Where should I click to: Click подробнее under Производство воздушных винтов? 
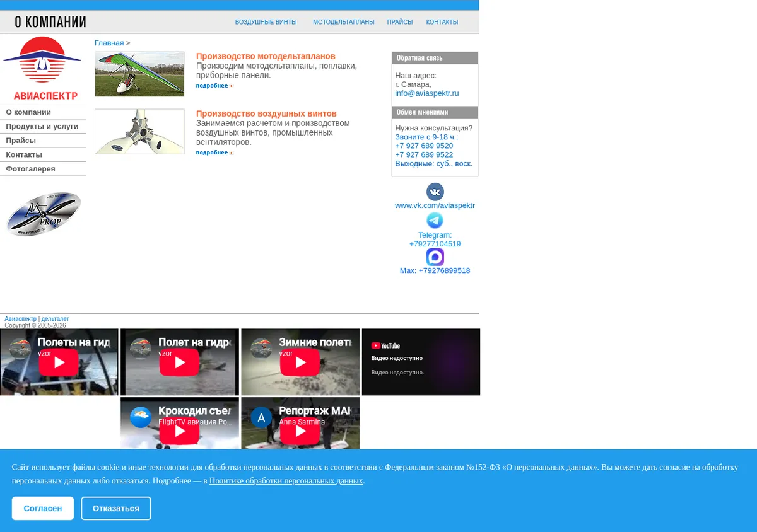(x=214, y=153)
